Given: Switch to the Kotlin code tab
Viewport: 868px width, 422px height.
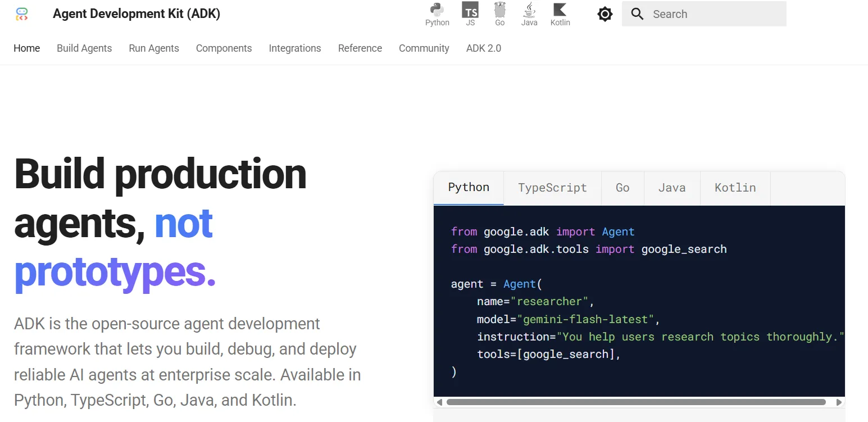Looking at the screenshot, I should click(735, 188).
